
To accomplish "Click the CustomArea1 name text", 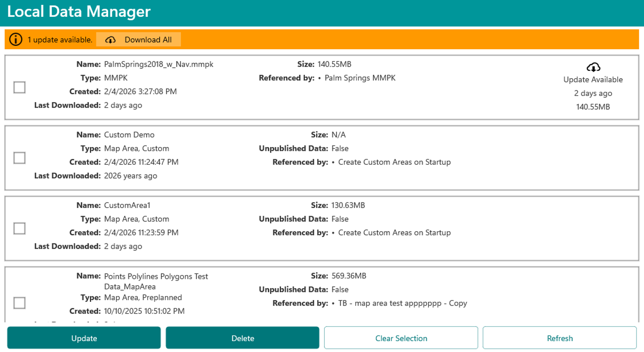I will click(x=127, y=205).
